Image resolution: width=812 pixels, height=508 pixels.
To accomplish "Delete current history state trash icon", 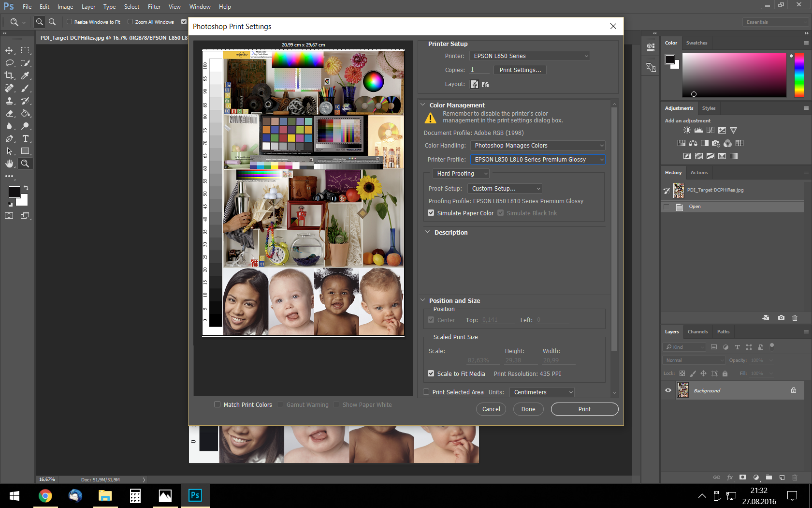I will coord(795,318).
